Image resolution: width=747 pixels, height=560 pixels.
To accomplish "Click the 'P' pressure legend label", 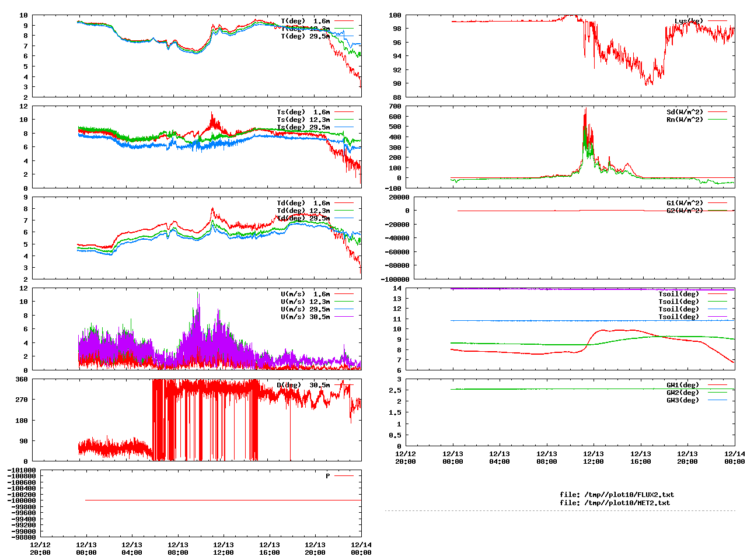I will pos(328,476).
